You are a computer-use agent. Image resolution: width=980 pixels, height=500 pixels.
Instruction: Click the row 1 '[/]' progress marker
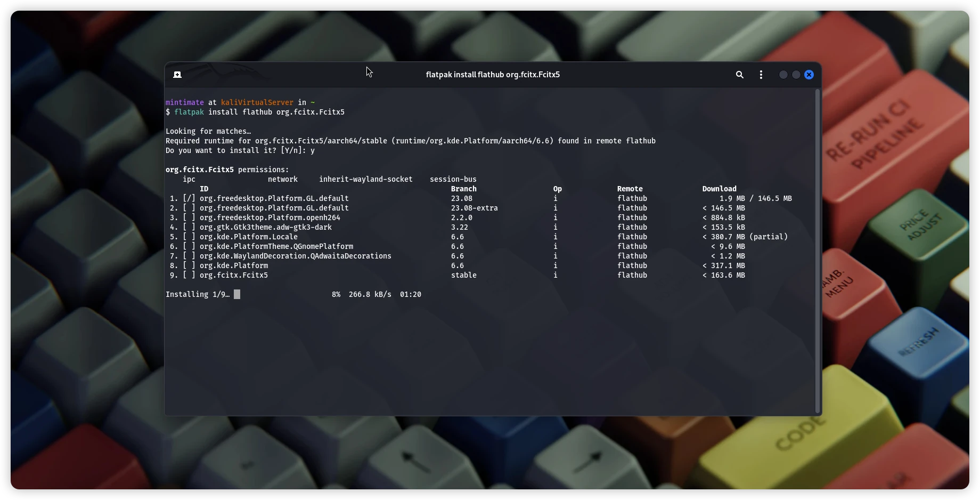click(189, 198)
